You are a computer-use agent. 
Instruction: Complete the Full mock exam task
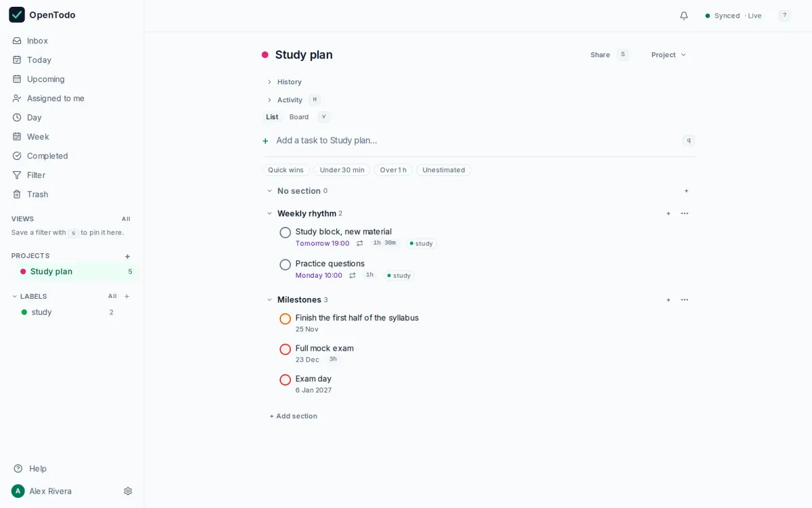[286, 350]
